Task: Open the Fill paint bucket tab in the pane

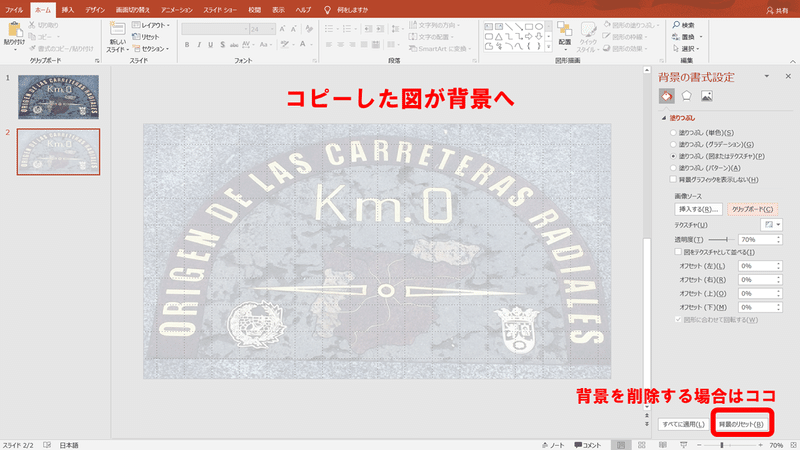Action: click(666, 96)
